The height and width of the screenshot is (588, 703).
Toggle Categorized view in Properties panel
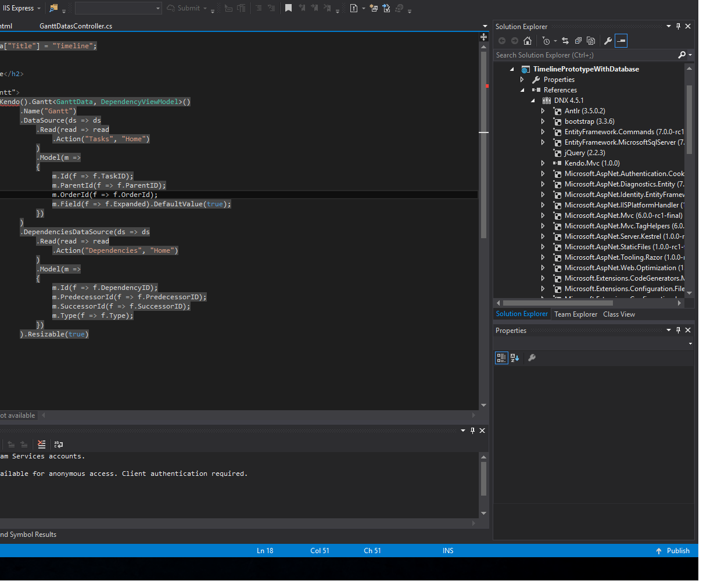(501, 358)
